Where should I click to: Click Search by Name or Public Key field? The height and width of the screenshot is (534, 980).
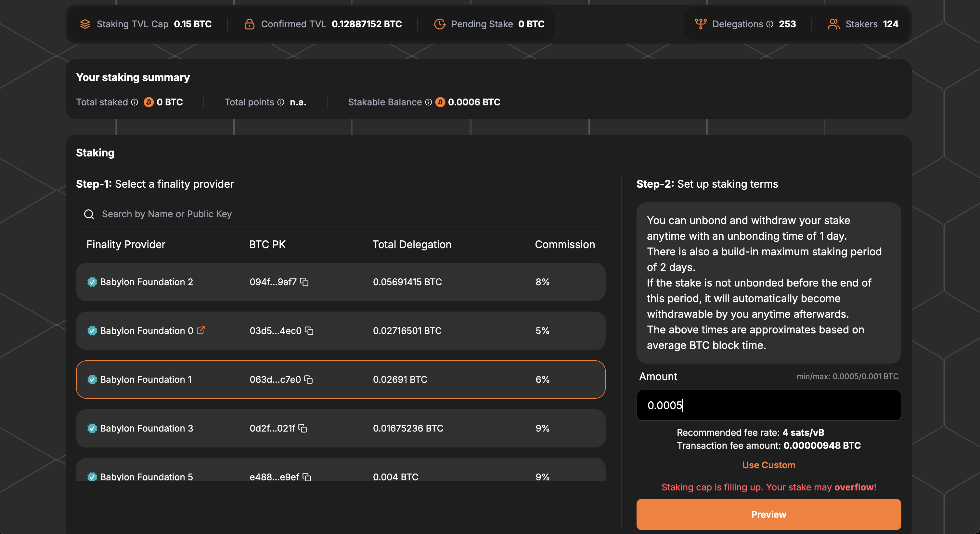tap(341, 214)
